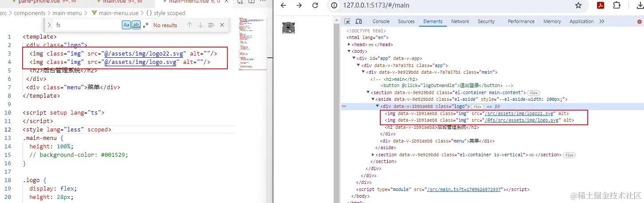The height and width of the screenshot is (203, 644).
Task: View site information icon in address bar
Action: pyautogui.click(x=335, y=5)
